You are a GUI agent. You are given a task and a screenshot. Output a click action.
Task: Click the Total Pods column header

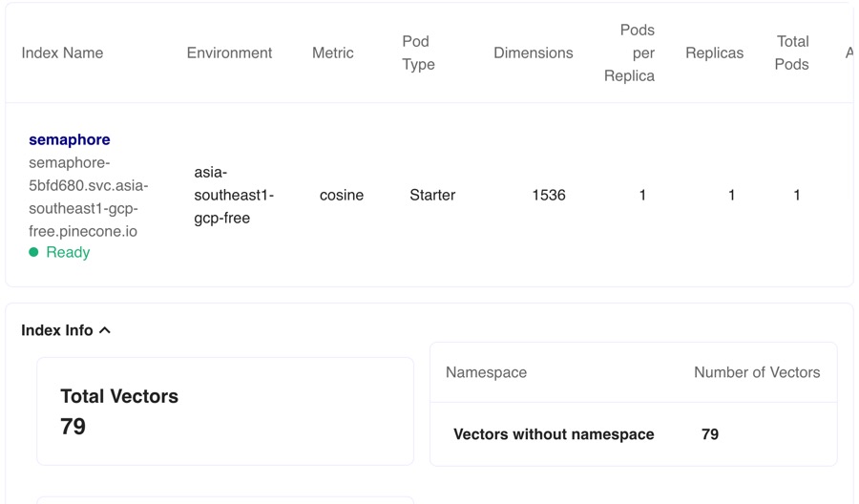(792, 53)
